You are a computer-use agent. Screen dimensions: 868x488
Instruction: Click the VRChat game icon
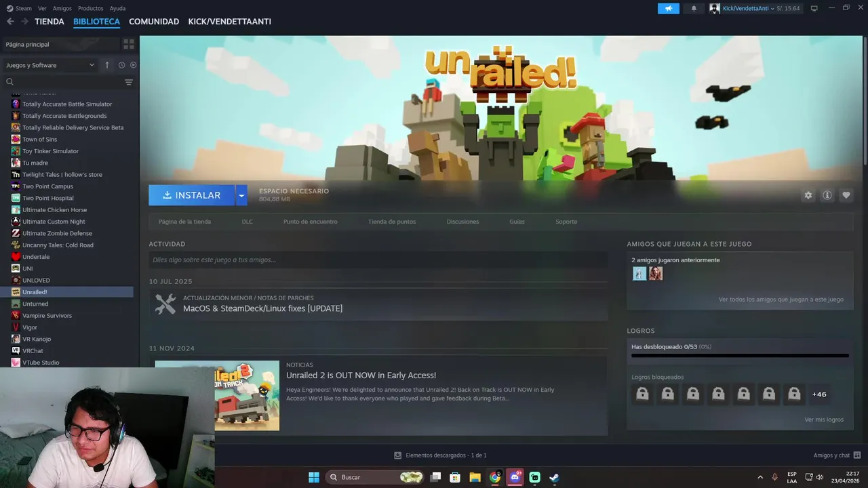[x=16, y=350]
